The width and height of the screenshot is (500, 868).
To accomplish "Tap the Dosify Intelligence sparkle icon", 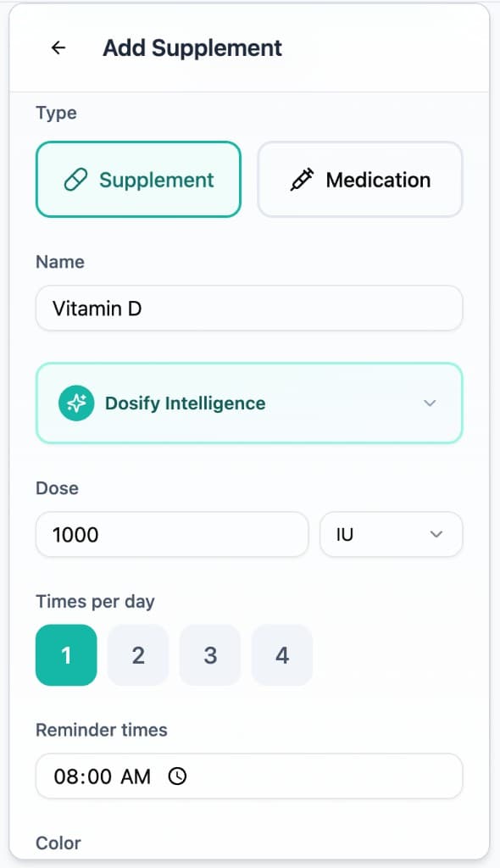I will click(x=75, y=403).
